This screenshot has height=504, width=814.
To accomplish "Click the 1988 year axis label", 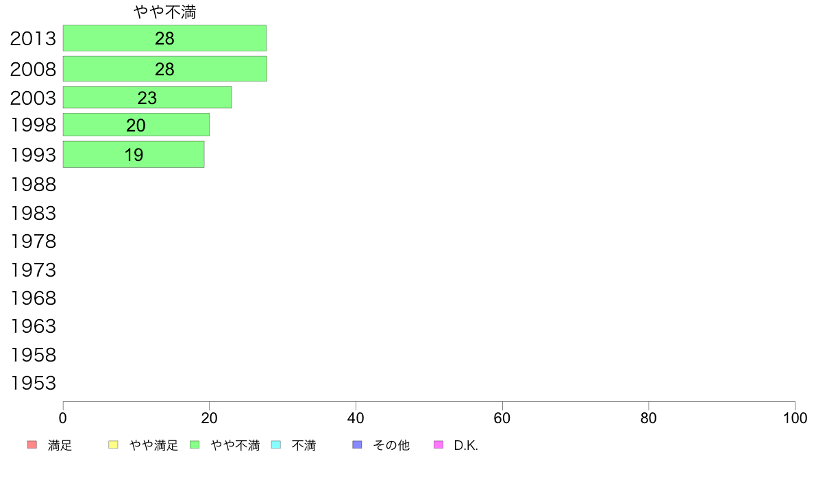I will (33, 184).
